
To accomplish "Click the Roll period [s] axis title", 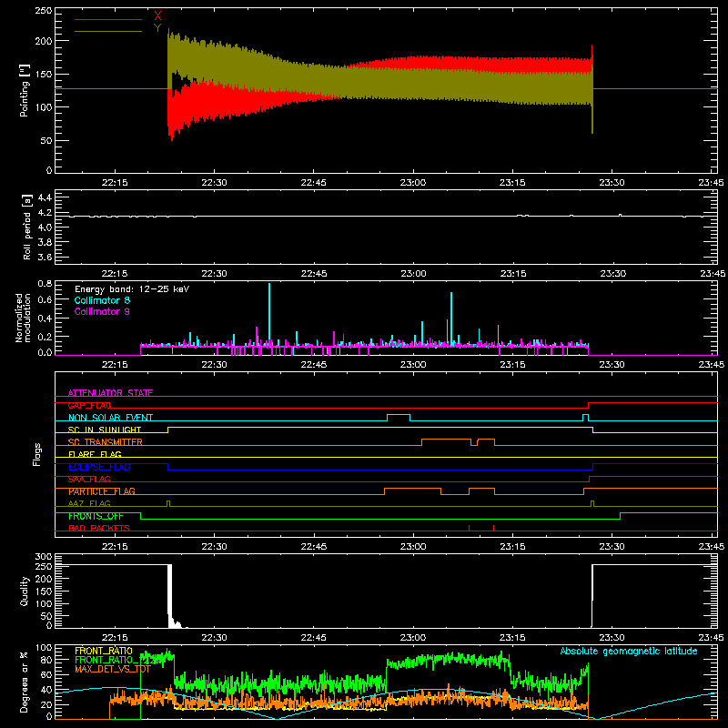I will [27, 227].
